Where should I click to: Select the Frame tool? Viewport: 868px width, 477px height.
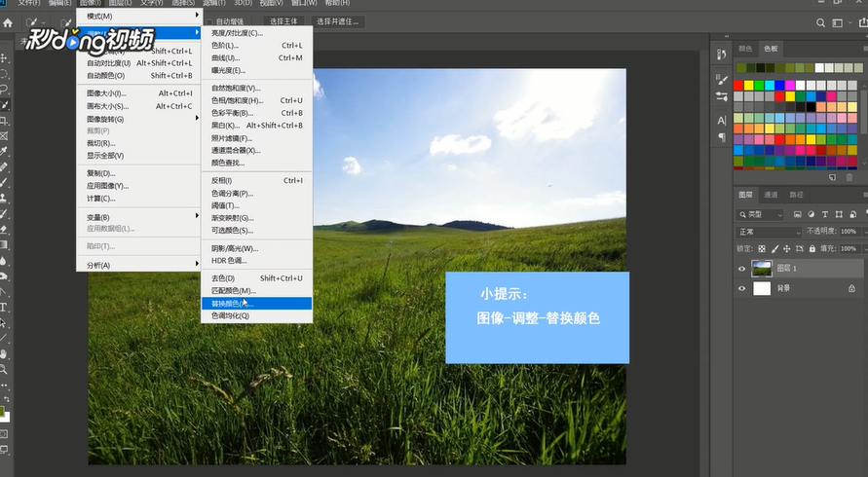pos(4,135)
